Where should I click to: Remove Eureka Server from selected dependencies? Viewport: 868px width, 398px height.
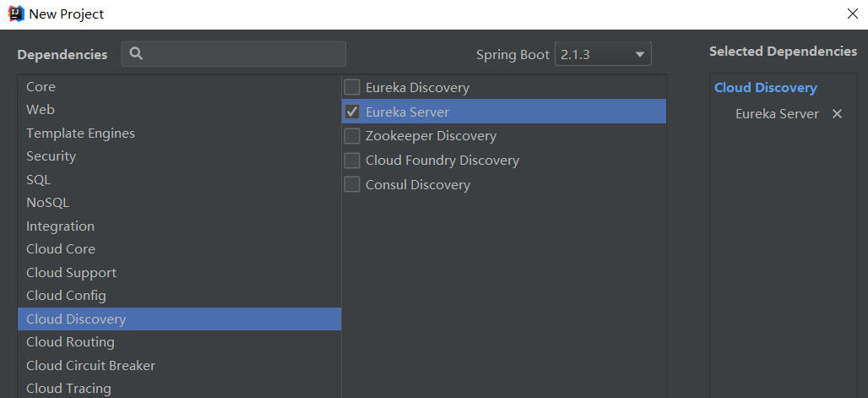click(837, 113)
